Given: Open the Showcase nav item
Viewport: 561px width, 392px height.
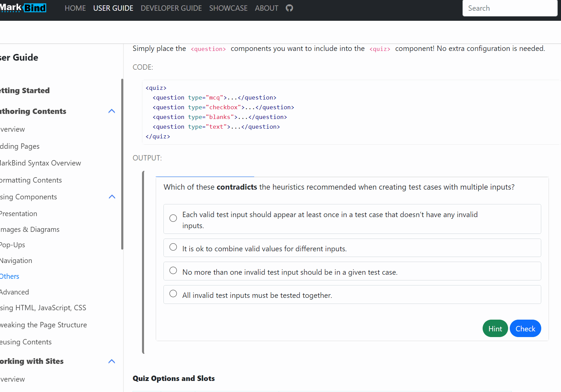Looking at the screenshot, I should (x=228, y=8).
